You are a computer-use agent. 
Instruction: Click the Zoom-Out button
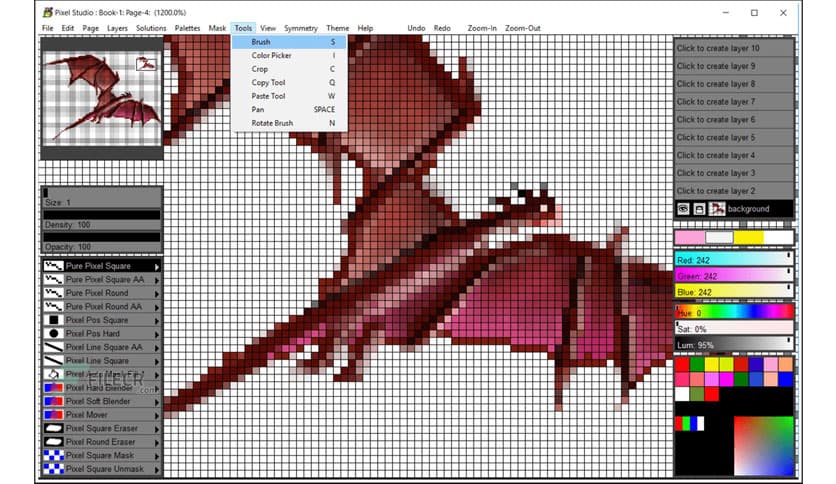(522, 28)
